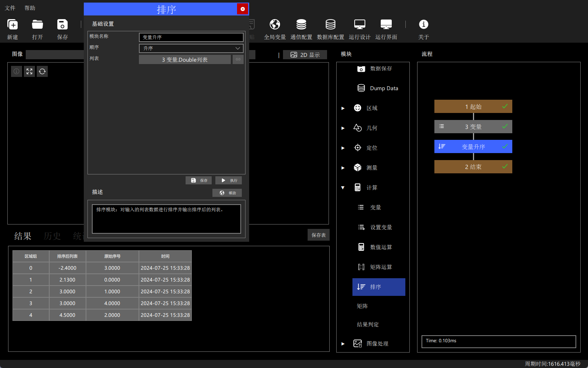
Task: Open the 顺序 升序 dropdown
Action: click(x=191, y=48)
